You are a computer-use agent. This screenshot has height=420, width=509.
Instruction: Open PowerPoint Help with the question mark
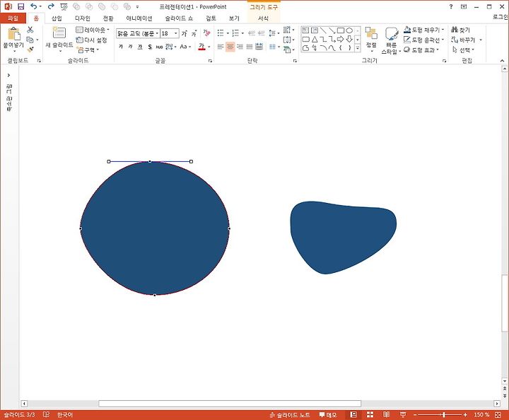[x=451, y=6]
